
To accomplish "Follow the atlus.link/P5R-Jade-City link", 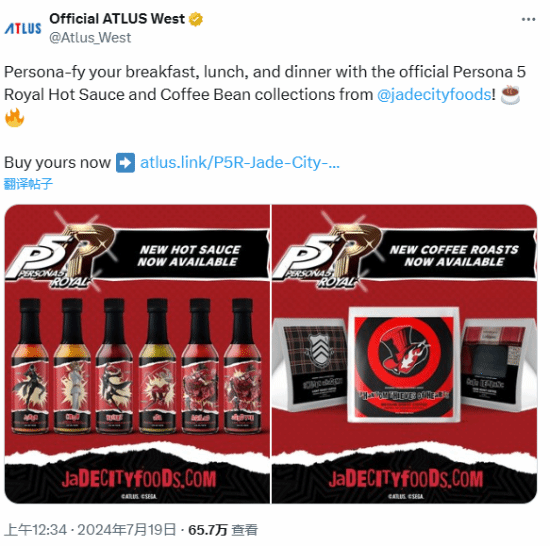I will [240, 163].
